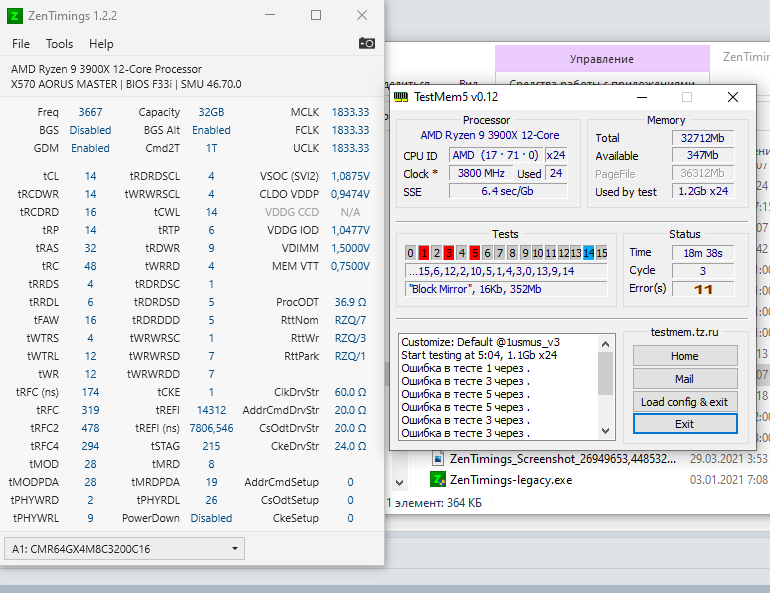770x593 pixels.
Task: Click the tRFC value 319
Action: point(90,410)
